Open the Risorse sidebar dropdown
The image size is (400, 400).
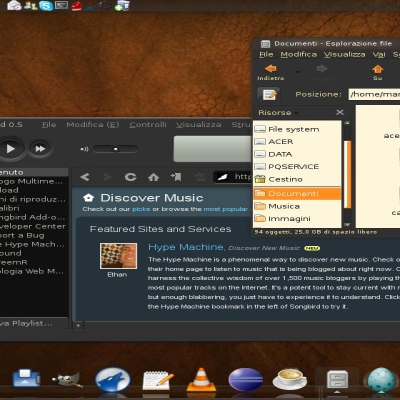click(278, 113)
